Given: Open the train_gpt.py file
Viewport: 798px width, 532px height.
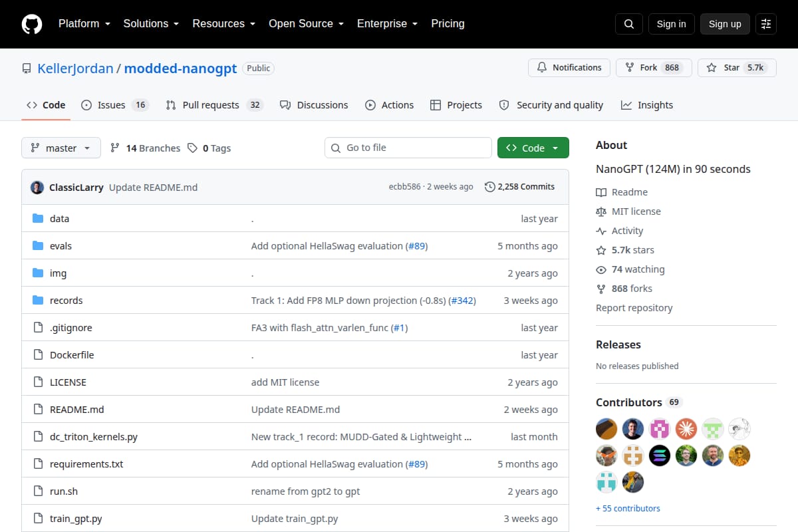Looking at the screenshot, I should (76, 519).
